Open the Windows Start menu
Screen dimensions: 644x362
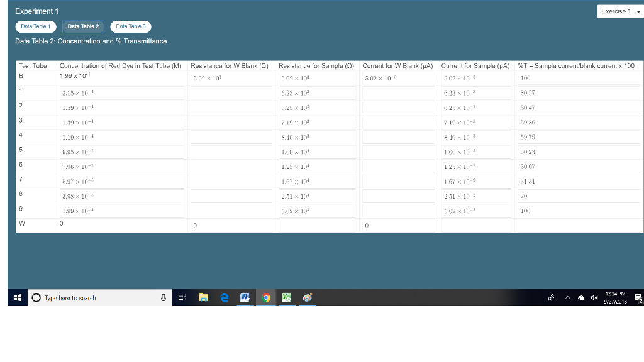(x=17, y=298)
